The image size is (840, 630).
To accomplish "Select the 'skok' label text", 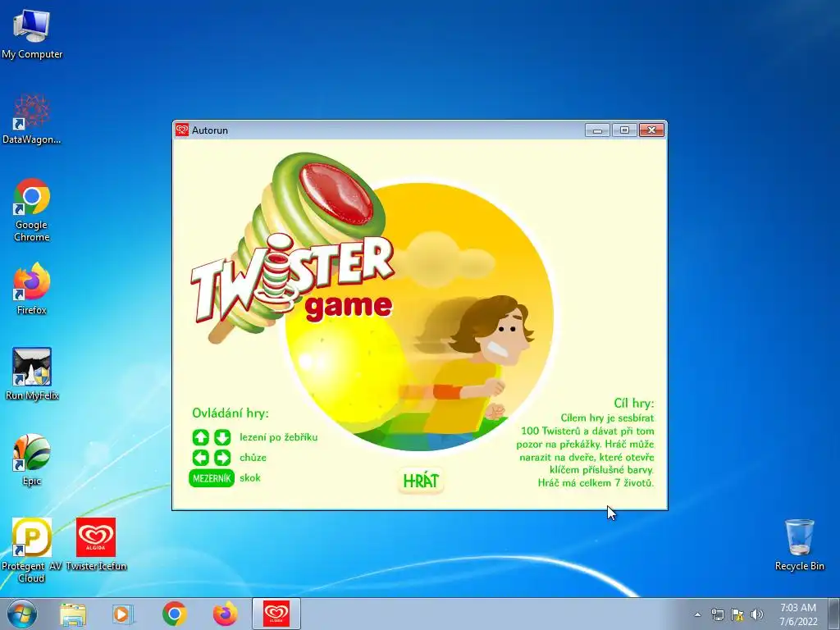I will pyautogui.click(x=249, y=478).
